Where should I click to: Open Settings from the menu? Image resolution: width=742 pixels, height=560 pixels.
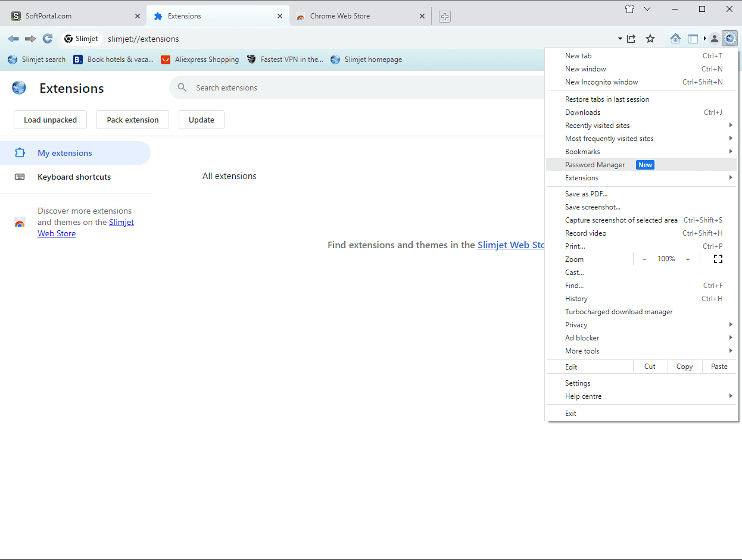[641, 383]
